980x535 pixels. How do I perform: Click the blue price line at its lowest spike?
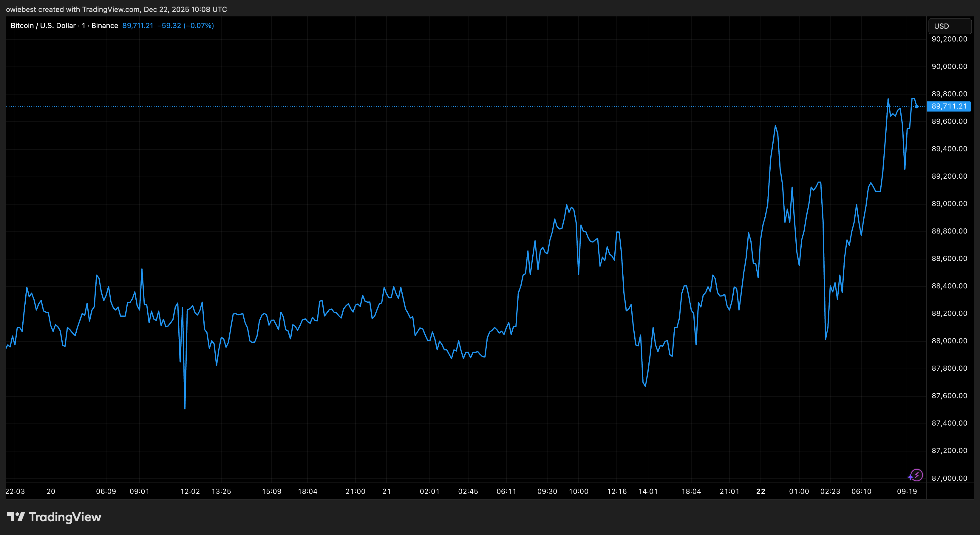pos(185,407)
